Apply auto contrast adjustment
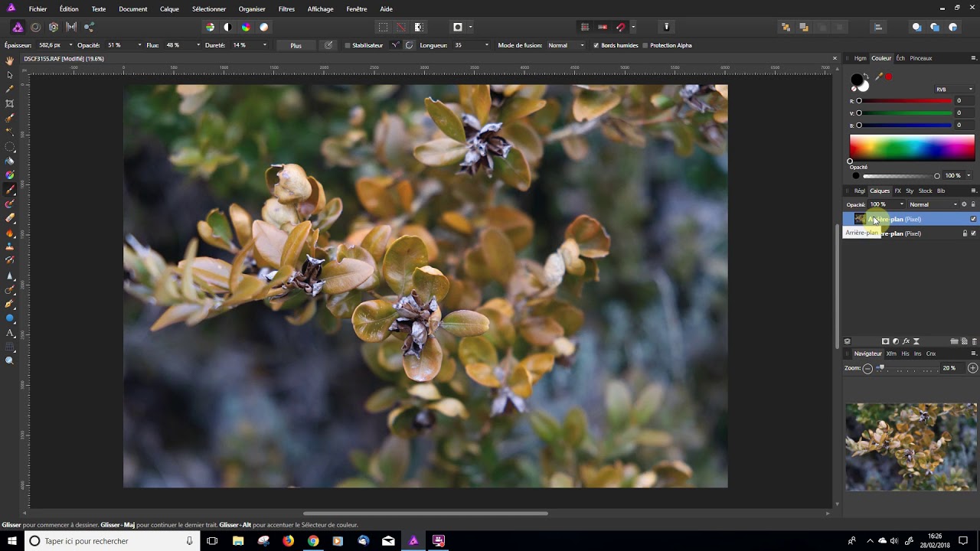 coord(227,27)
